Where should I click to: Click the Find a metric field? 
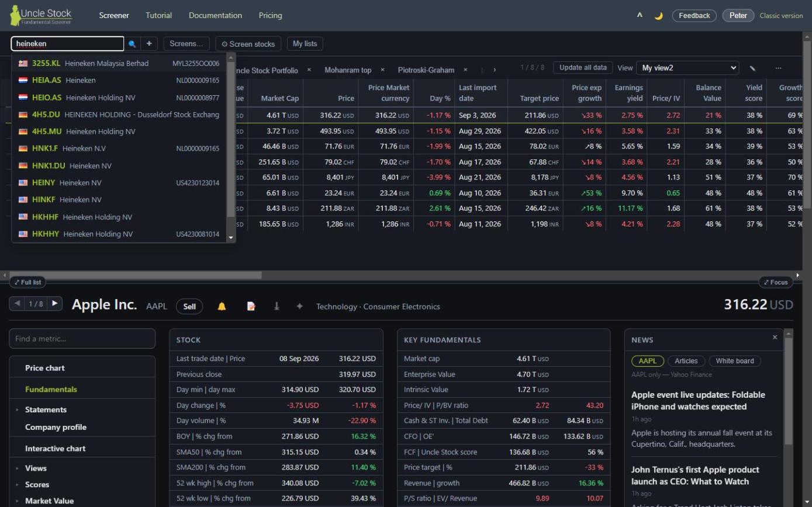(x=82, y=339)
